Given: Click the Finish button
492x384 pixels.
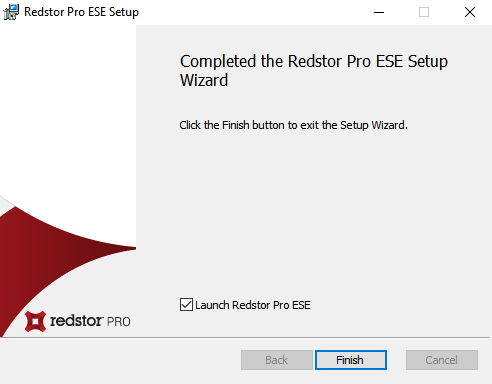Looking at the screenshot, I should [x=351, y=360].
